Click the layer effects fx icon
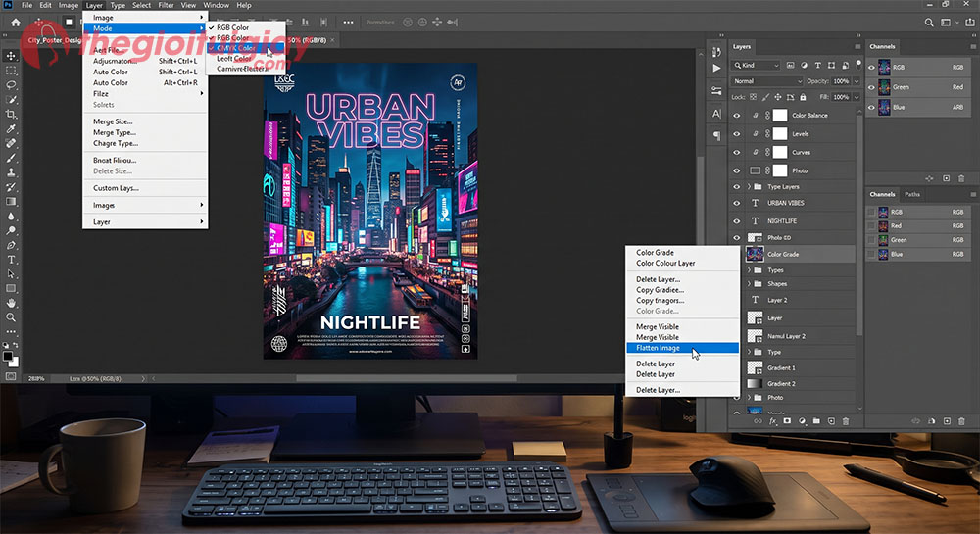 point(772,421)
